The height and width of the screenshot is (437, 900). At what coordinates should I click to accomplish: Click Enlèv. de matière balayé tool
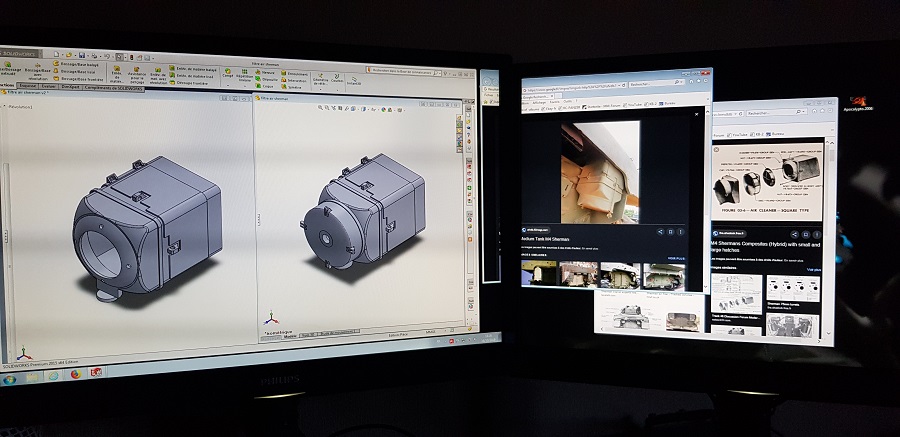[193, 69]
